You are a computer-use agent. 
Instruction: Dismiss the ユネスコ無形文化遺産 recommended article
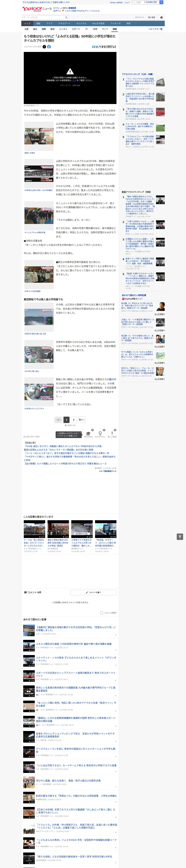[116, 650]
